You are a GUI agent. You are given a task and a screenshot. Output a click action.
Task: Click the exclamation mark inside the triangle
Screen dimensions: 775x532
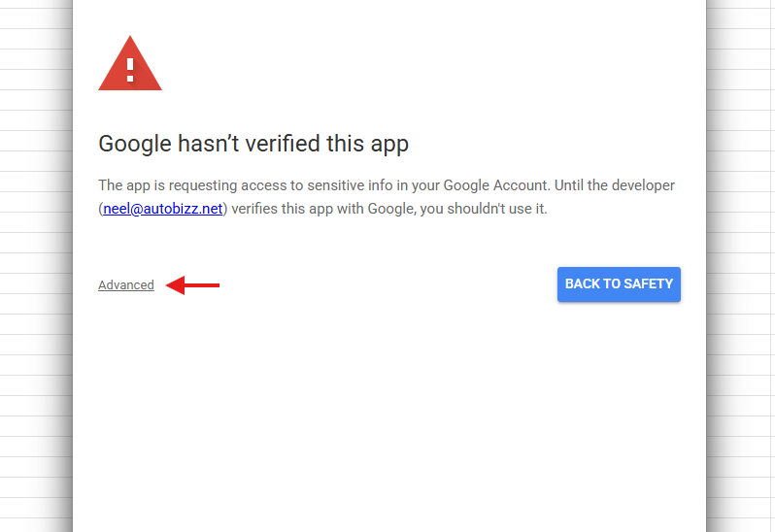pos(130,68)
